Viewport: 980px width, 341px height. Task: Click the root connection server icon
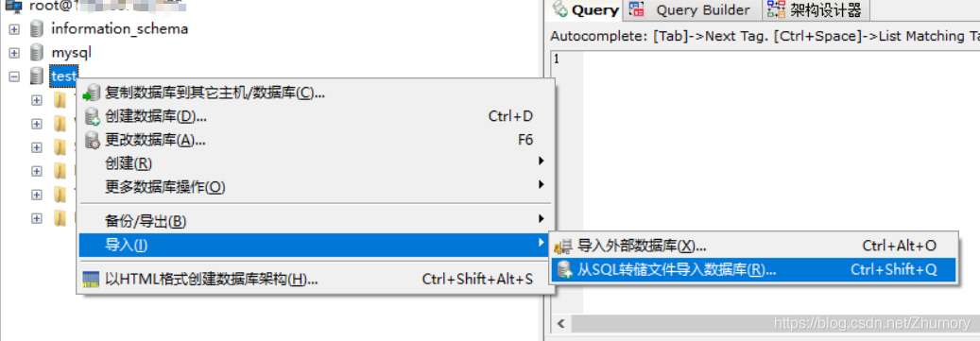coord(14,7)
